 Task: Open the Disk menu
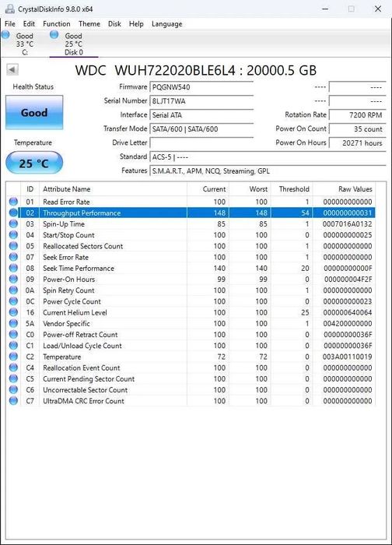(114, 24)
